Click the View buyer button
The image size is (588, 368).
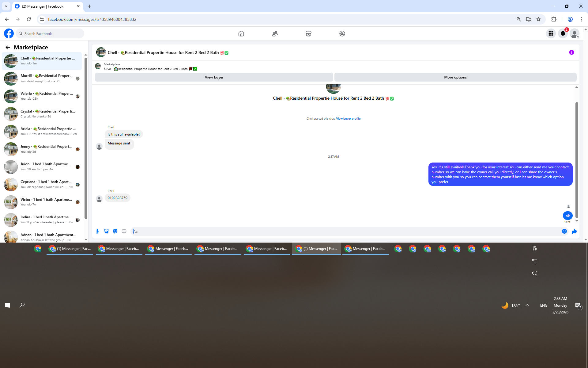coord(214,77)
